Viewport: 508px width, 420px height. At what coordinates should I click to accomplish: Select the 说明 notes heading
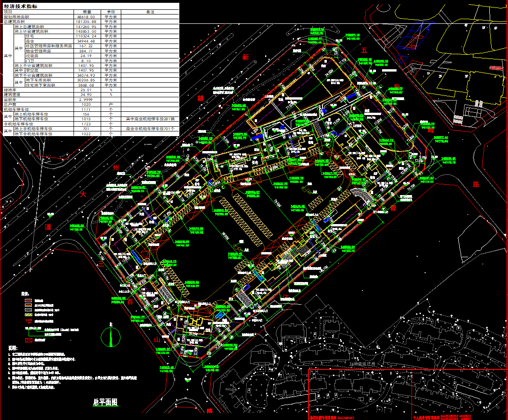(x=13, y=348)
